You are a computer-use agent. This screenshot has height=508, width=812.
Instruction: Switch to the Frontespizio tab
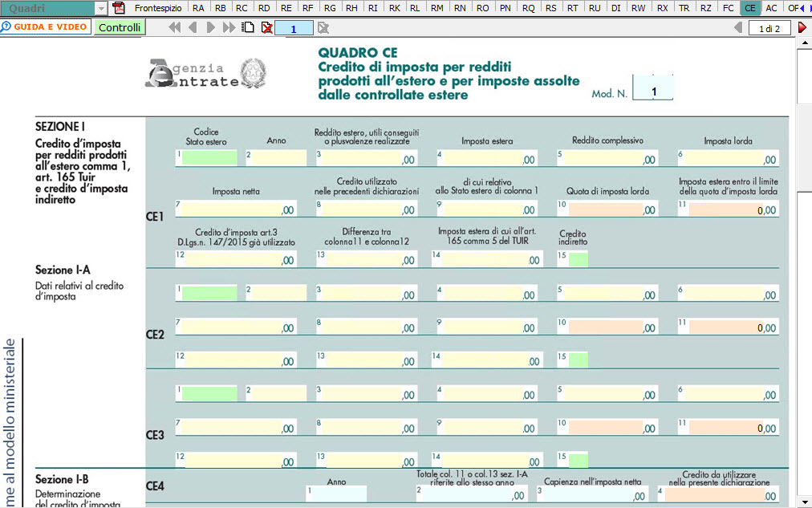pos(158,8)
